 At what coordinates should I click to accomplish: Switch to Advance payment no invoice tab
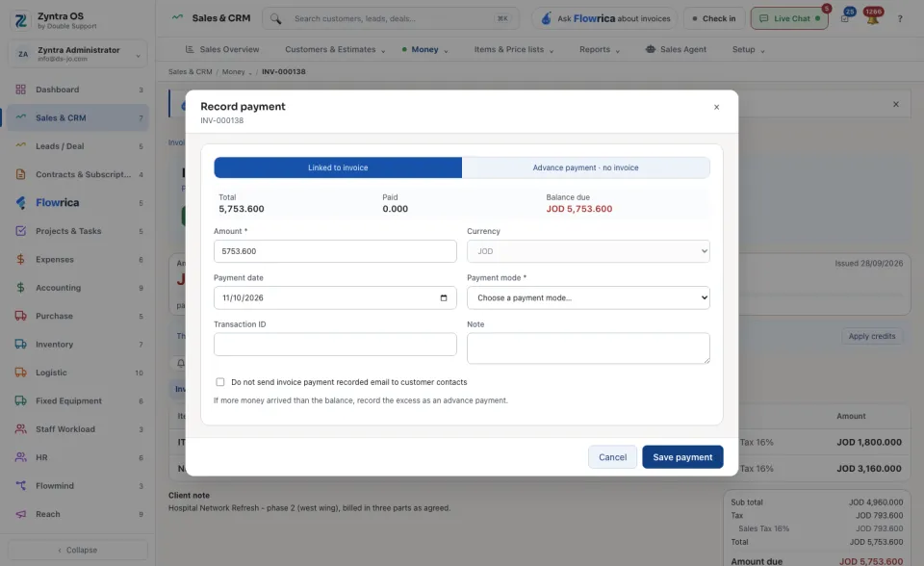point(586,167)
